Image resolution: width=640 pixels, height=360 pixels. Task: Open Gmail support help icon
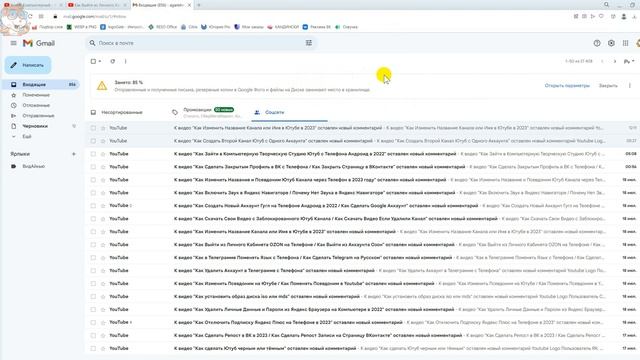tap(597, 43)
